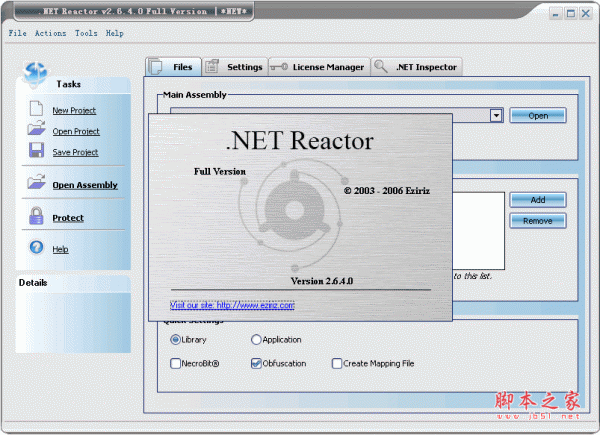Click the Open Project link
Image resolution: width=600 pixels, height=435 pixels.
tap(76, 131)
